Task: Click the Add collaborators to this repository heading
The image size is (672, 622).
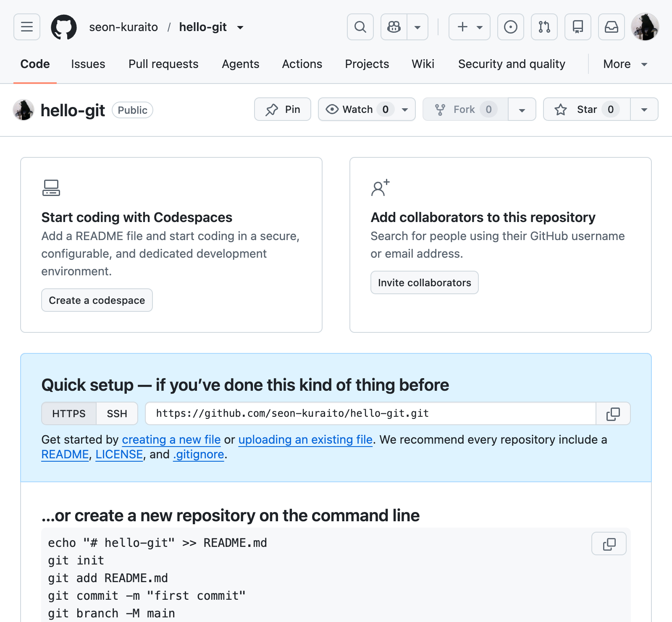Action: coord(483,217)
